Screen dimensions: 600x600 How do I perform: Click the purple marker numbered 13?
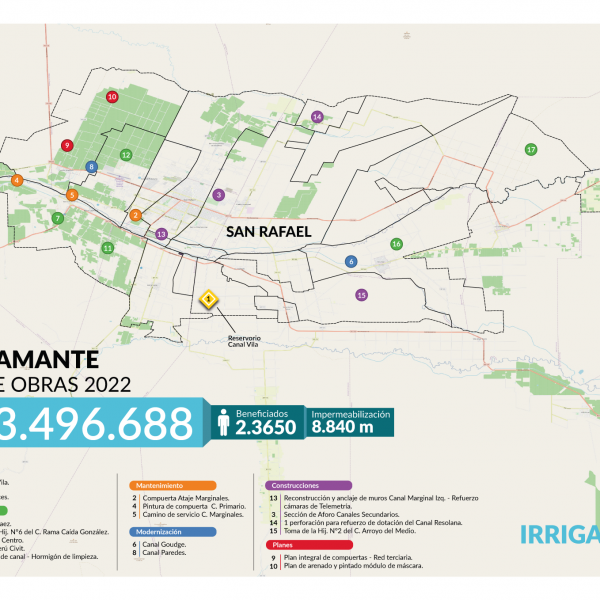pos(162,233)
